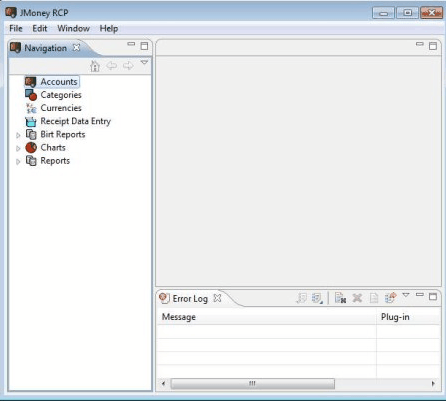Click the Currencies icon in the tree
This screenshot has height=402, width=446.
click(31, 108)
